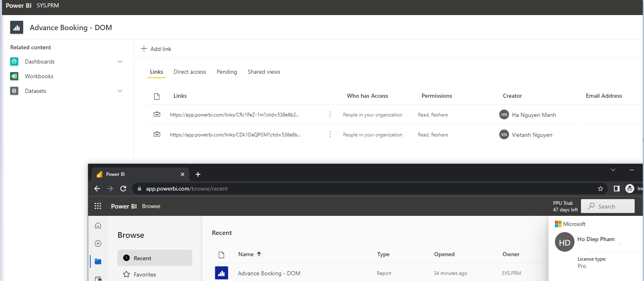644x281 pixels.
Task: Switch to the Direct access tab
Action: [x=190, y=72]
